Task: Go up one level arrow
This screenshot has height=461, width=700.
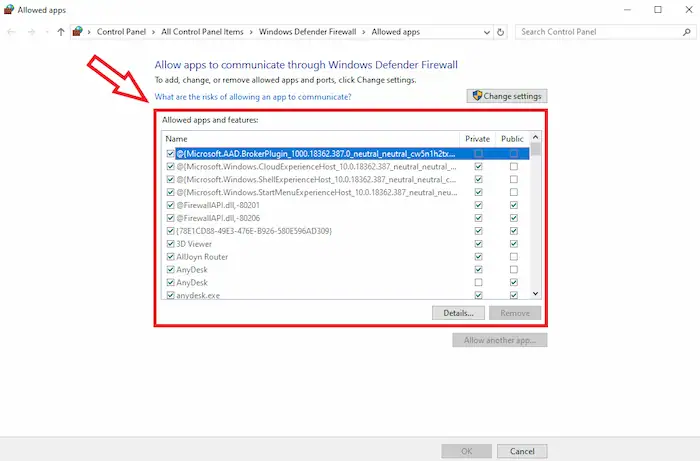Action: tap(61, 32)
